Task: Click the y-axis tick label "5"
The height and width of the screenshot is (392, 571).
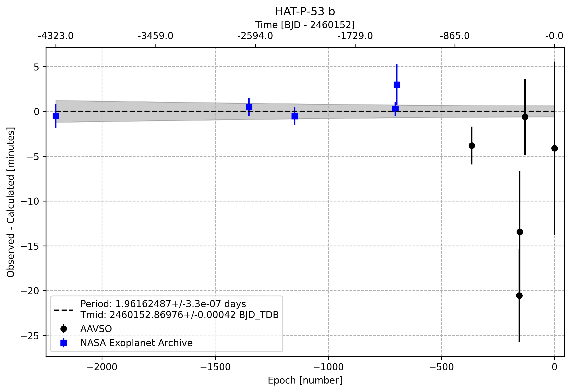Action: click(x=36, y=67)
